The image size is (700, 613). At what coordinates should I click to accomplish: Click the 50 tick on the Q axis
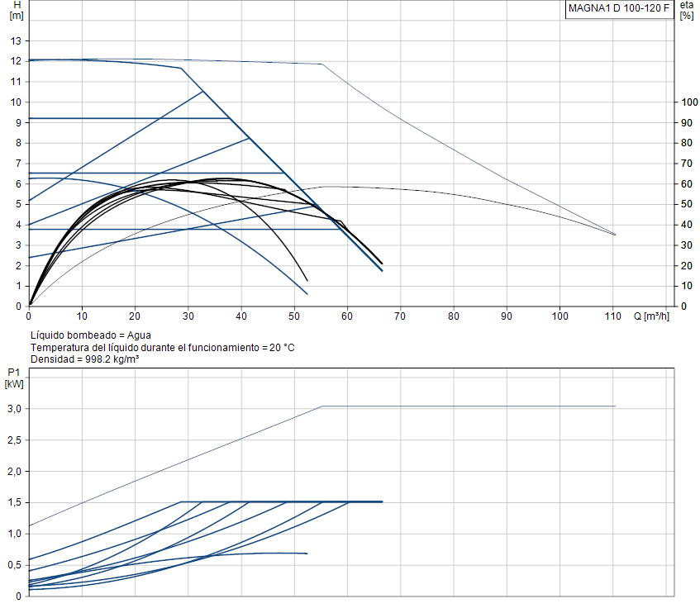[x=293, y=316]
